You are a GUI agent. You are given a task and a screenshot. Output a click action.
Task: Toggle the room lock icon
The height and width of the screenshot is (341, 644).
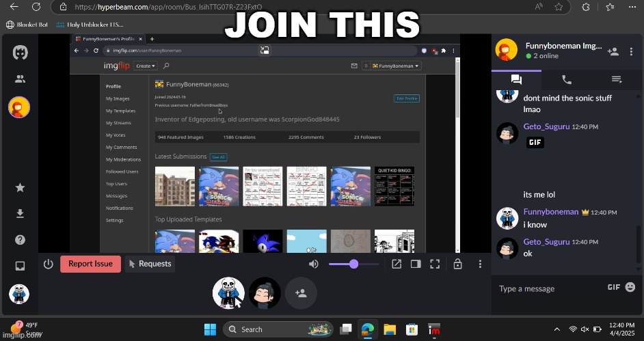(x=457, y=264)
